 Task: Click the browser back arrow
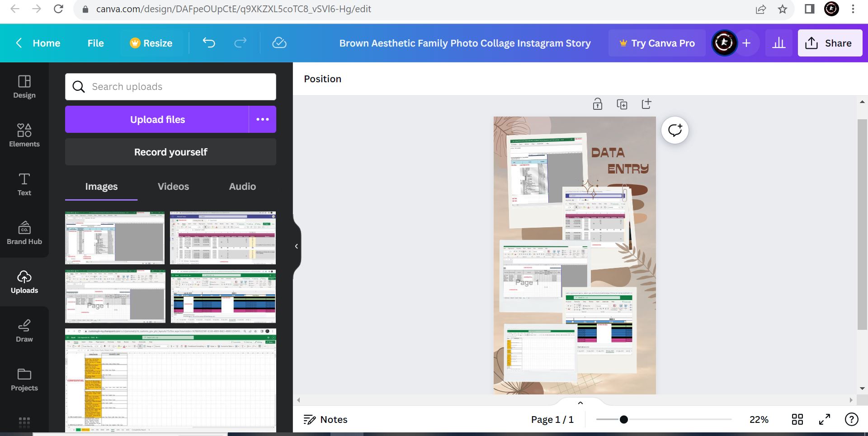click(x=15, y=9)
